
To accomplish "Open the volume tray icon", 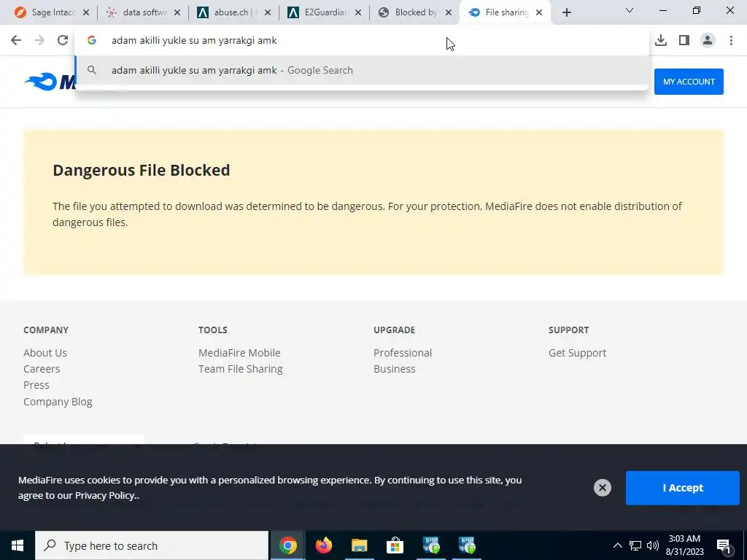I will click(653, 545).
